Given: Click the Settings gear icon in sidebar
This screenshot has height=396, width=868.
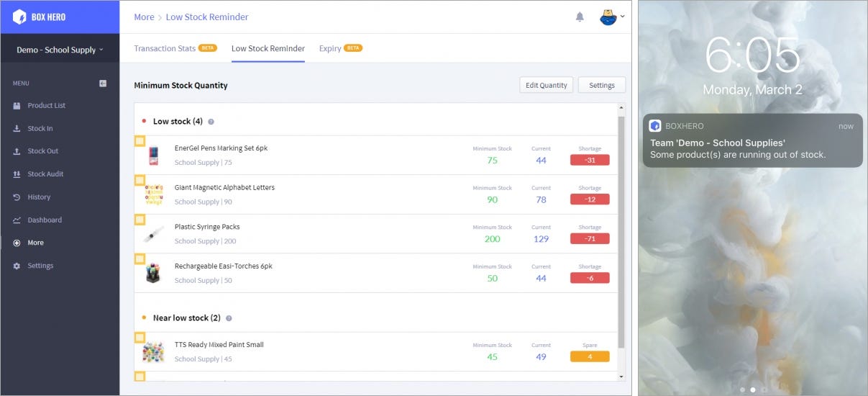Looking at the screenshot, I should tap(17, 266).
